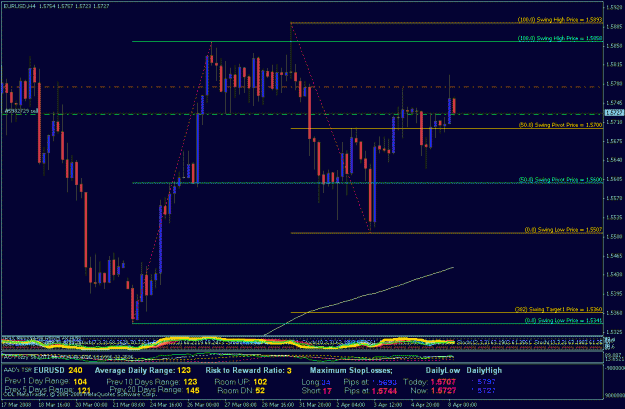
Task: Click the 1.5815 price axis label
Action: pos(614,64)
